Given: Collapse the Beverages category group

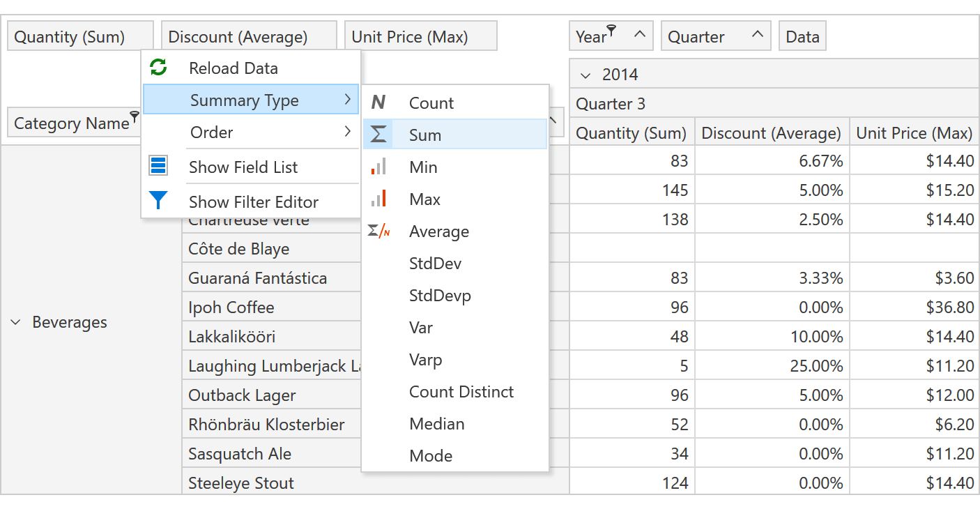Looking at the screenshot, I should tap(16, 322).
